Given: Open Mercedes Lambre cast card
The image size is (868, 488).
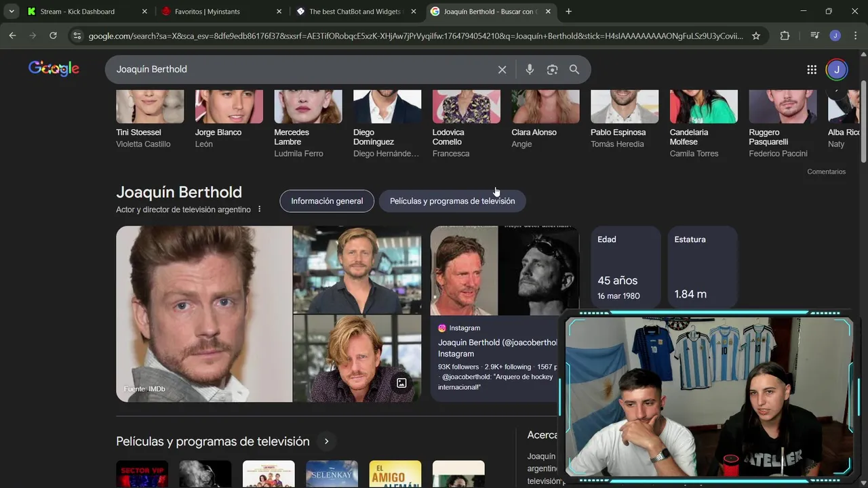Looking at the screenshot, I should coord(308,124).
